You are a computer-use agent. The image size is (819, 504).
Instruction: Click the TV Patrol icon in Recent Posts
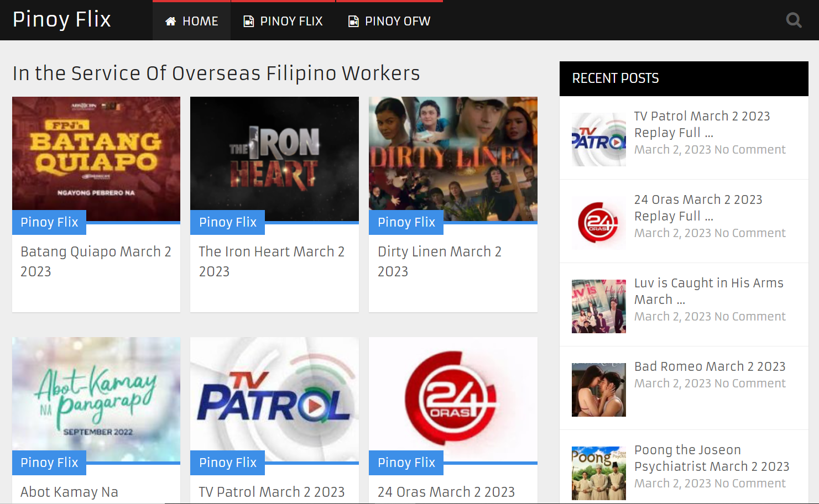click(x=598, y=139)
